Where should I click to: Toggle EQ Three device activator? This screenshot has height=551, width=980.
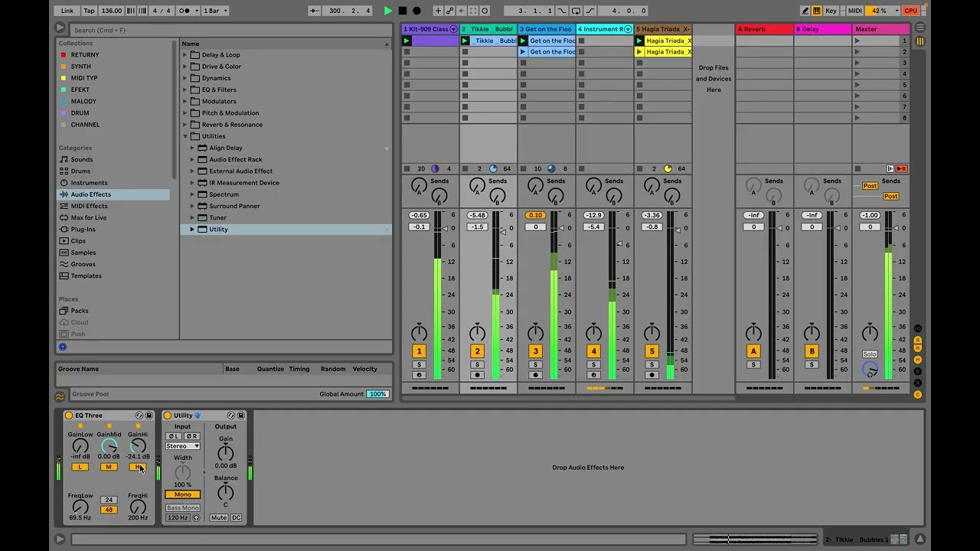(x=69, y=416)
